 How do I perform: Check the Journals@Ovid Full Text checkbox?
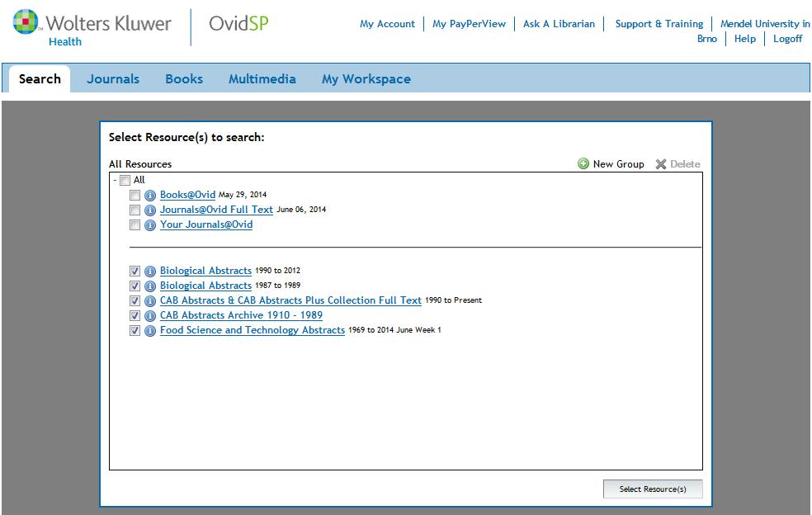tap(135, 210)
